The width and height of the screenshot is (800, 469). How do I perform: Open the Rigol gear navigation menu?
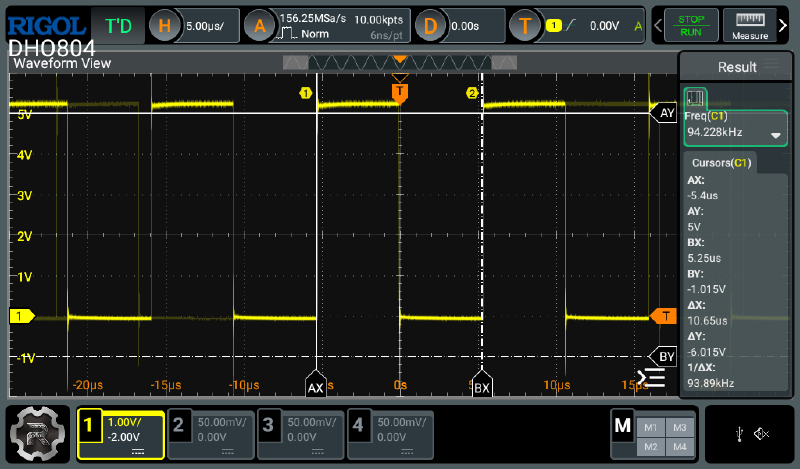coord(38,433)
